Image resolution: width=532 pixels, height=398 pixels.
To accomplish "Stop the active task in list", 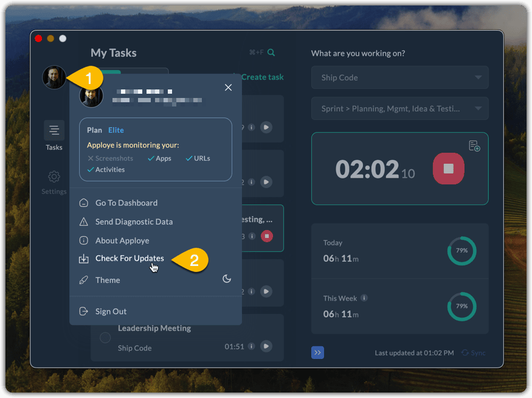I will (x=266, y=236).
